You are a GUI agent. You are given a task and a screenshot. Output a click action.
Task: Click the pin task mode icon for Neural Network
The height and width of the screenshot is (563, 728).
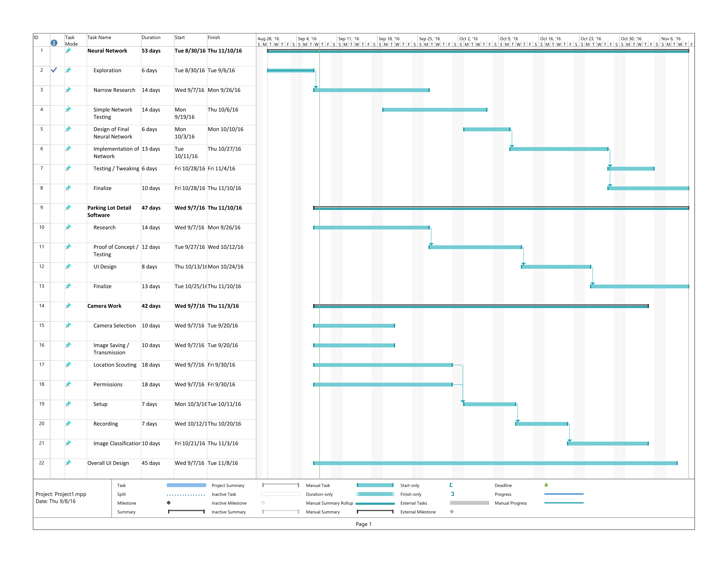coord(68,51)
